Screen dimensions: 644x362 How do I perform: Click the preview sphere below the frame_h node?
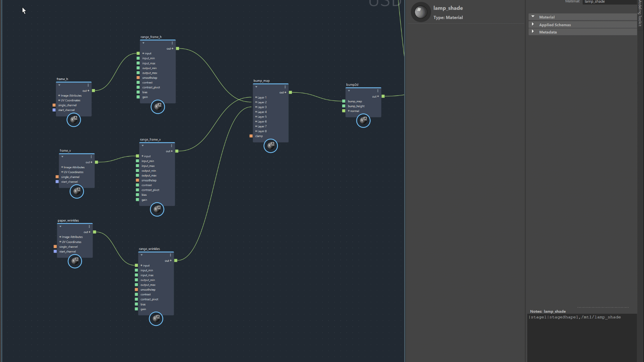click(74, 120)
